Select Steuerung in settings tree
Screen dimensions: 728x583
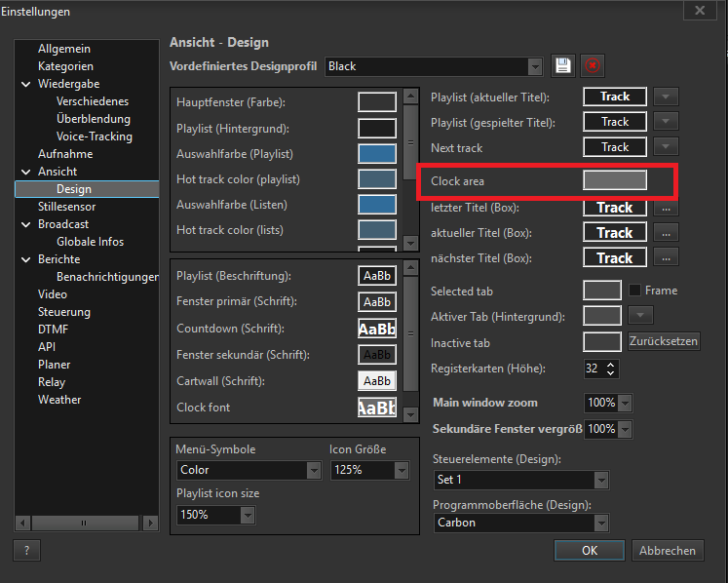(64, 312)
